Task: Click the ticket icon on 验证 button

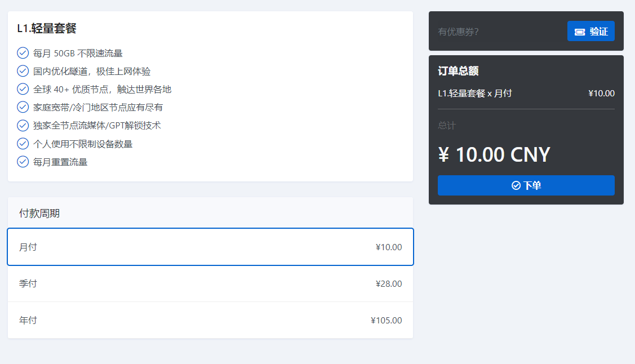Action: point(580,32)
